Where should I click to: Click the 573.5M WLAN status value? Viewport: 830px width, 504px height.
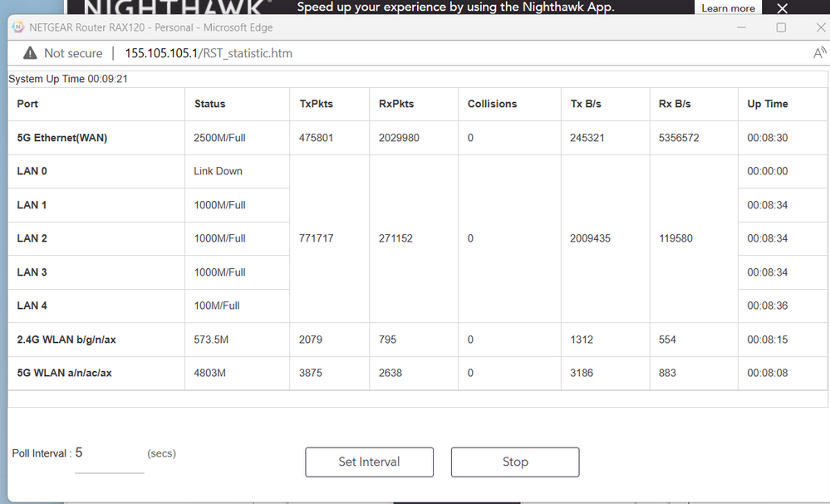[211, 340]
